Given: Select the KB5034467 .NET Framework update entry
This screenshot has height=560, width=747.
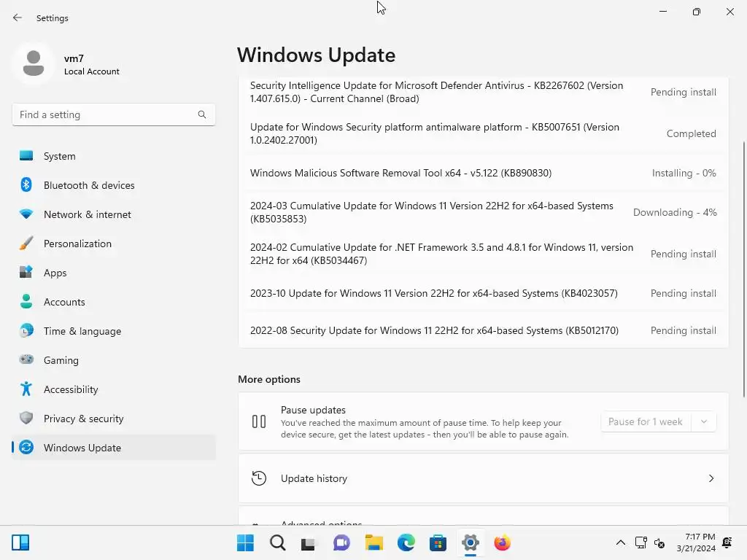Looking at the screenshot, I should (483, 254).
